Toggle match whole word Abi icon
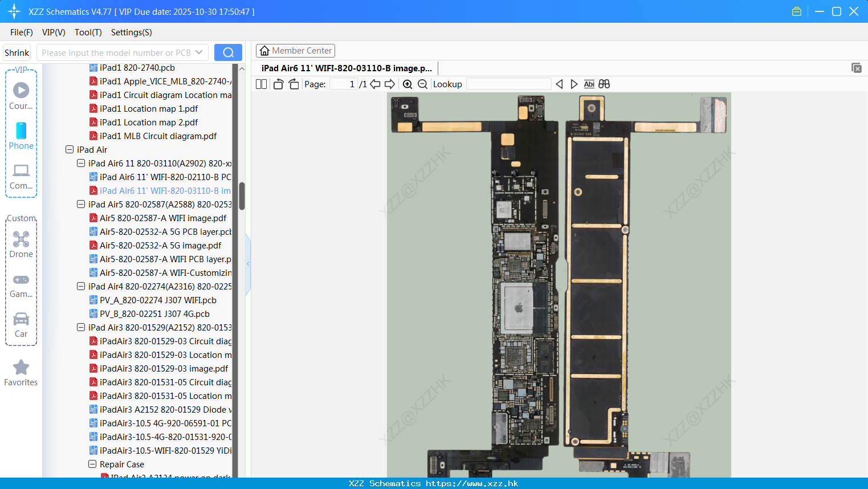This screenshot has height=489, width=868. tap(589, 84)
